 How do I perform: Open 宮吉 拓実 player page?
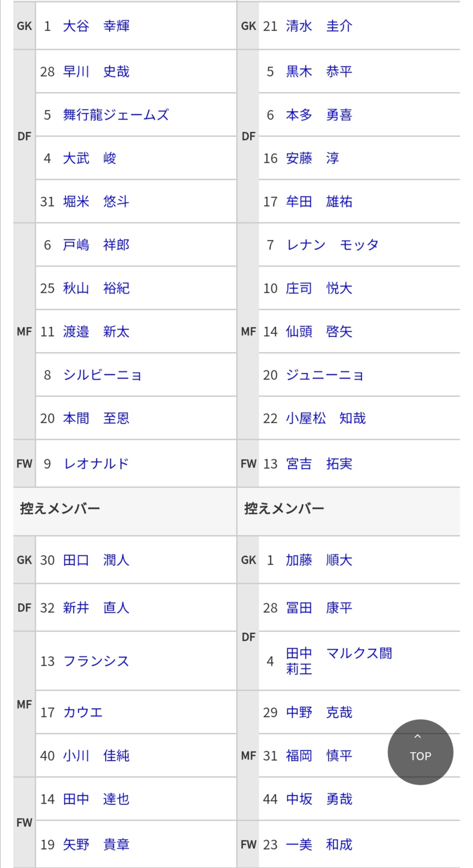319,464
